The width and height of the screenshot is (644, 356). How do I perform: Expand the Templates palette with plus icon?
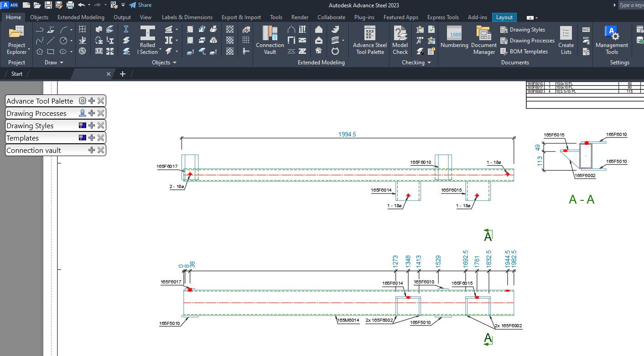tap(92, 138)
